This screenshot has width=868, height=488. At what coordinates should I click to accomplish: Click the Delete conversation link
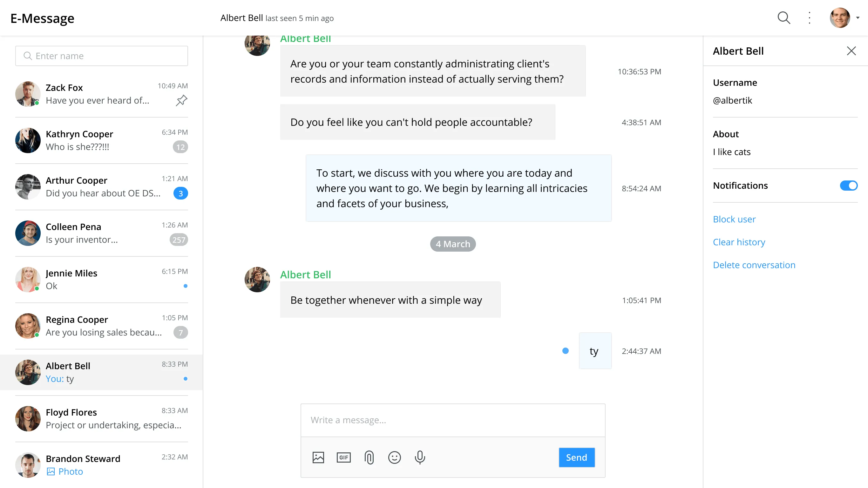(x=754, y=265)
